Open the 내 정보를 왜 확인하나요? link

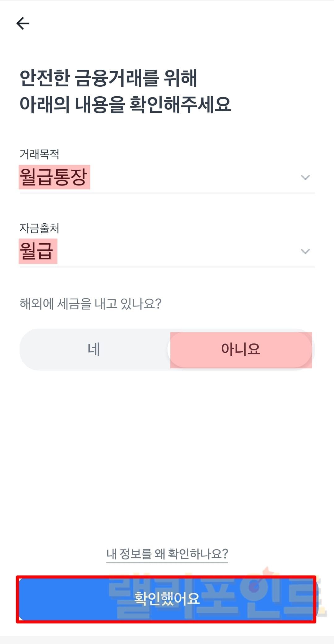click(x=167, y=554)
